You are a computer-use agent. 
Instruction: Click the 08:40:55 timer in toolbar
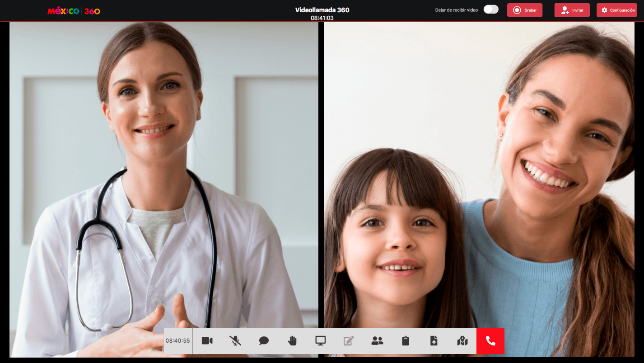pyautogui.click(x=177, y=341)
